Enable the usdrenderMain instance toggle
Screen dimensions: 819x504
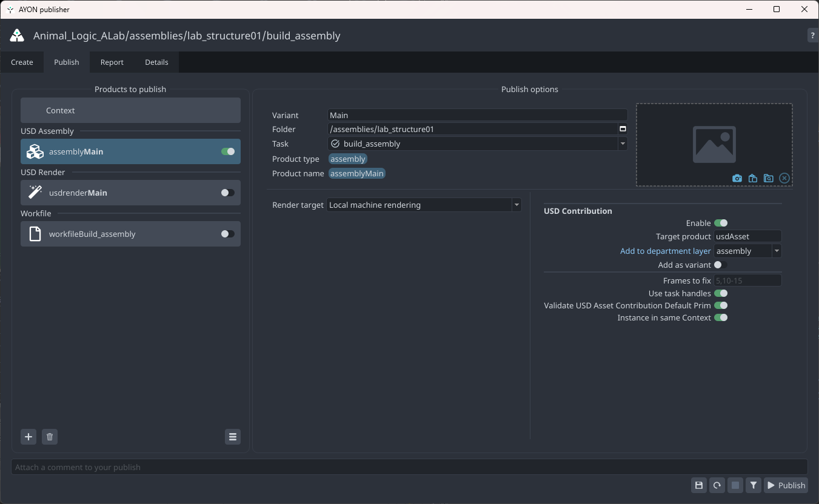click(227, 193)
